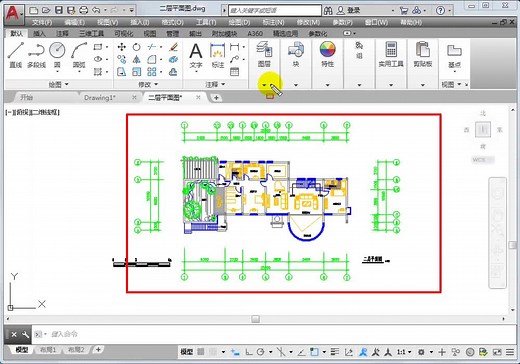Click the Move tool icon

[122, 47]
